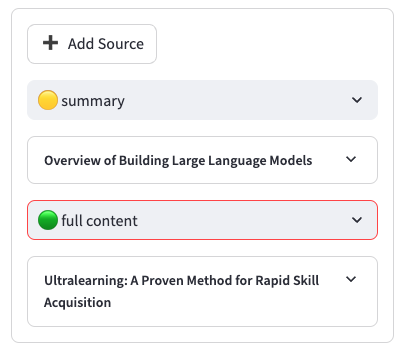Expand the full content section
This screenshot has height=361, width=402.
(x=202, y=220)
